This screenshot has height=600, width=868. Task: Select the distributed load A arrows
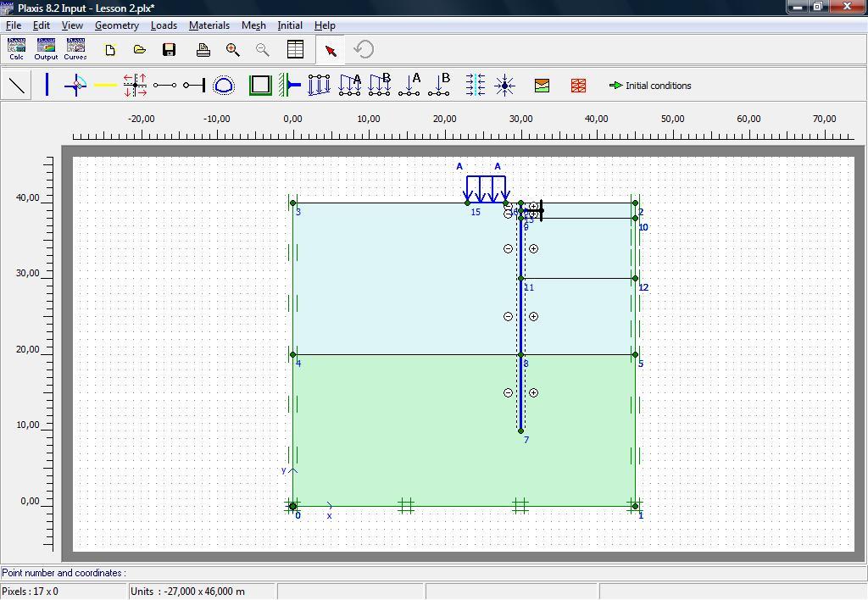coord(487,189)
